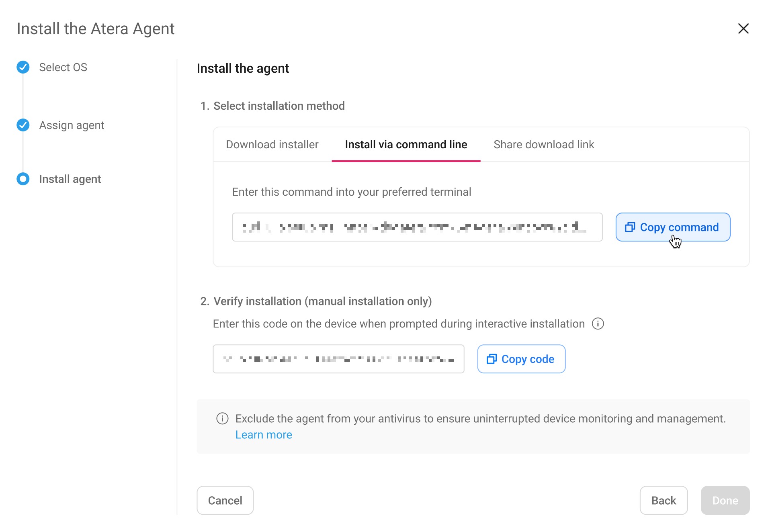This screenshot has width=766, height=532.
Task: Click the Select OS completed checkmark indicator
Action: 23,67
